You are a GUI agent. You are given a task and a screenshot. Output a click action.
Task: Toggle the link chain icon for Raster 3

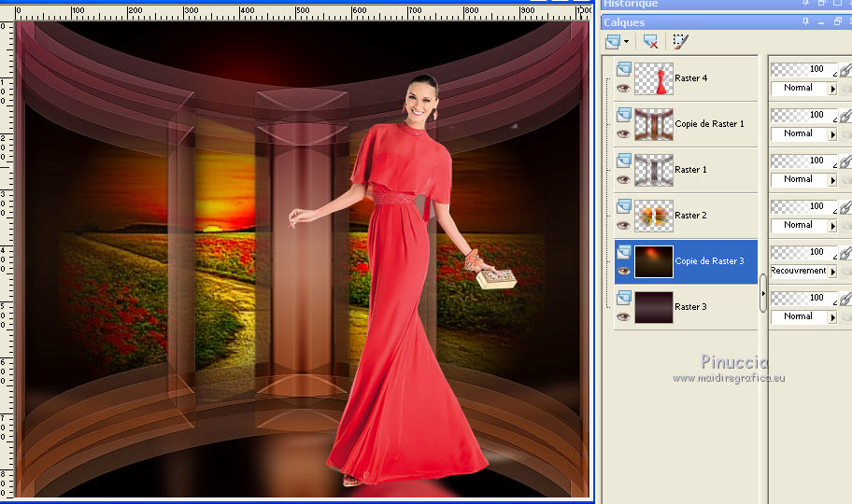846,298
